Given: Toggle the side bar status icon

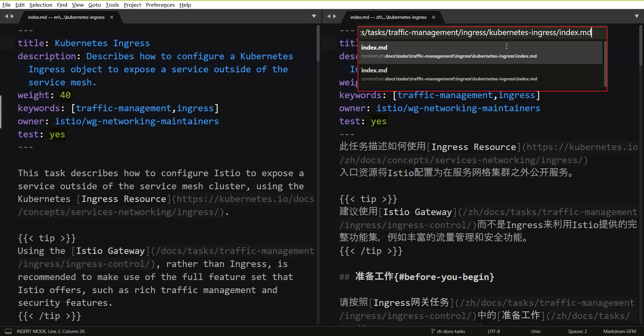Looking at the screenshot, I should 8,331.
